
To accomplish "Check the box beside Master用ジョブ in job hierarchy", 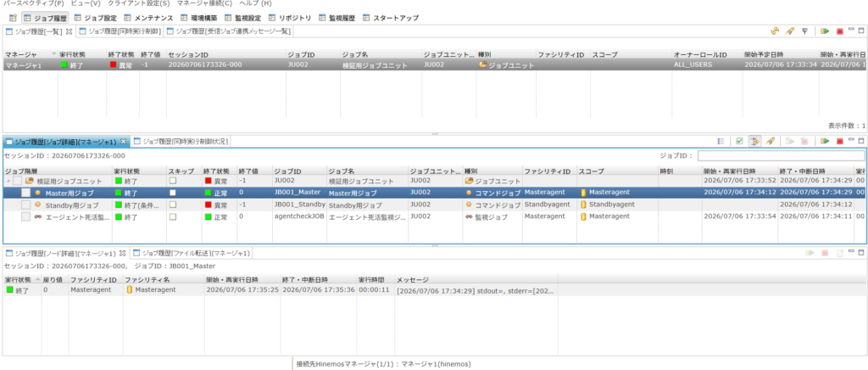I will [x=25, y=193].
